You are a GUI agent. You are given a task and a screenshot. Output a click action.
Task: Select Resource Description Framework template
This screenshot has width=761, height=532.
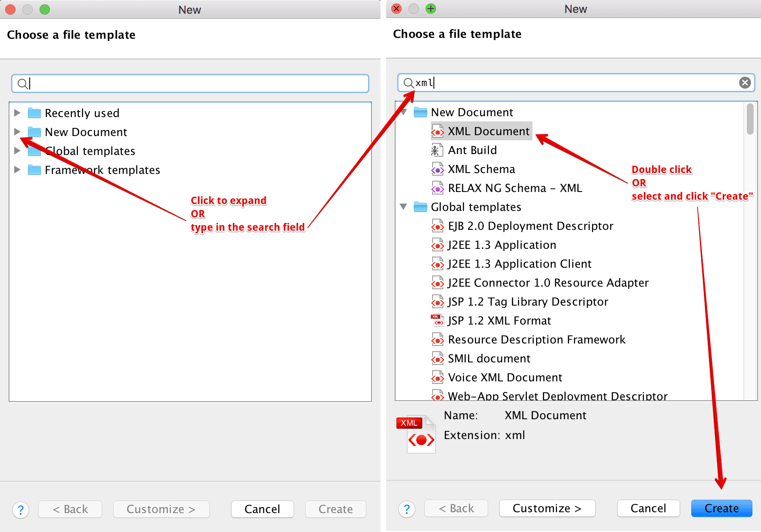point(536,340)
